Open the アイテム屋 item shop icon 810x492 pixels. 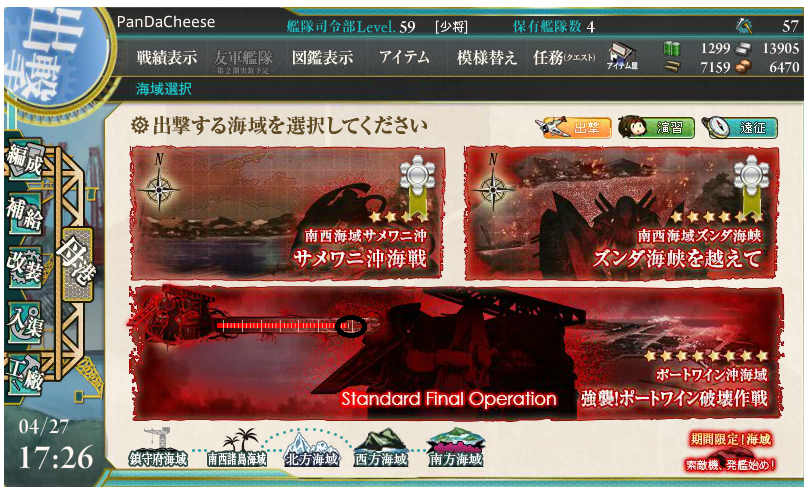coord(622,57)
